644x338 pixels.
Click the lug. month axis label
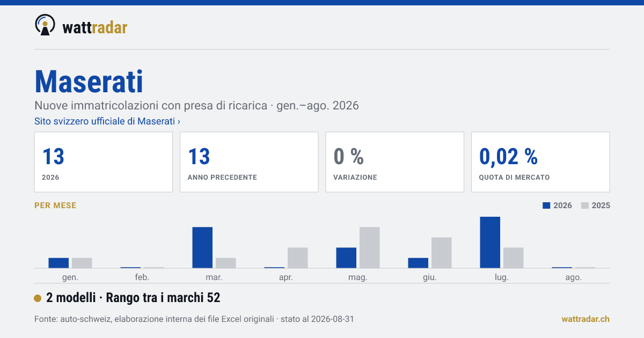[x=502, y=277]
